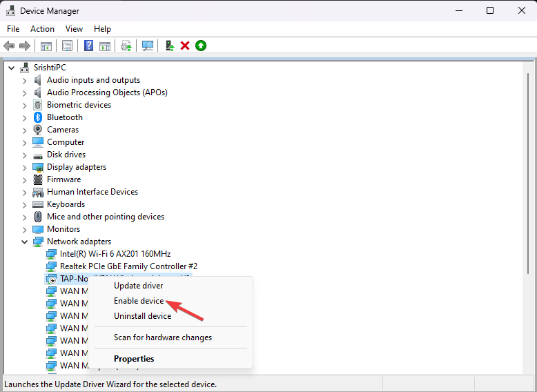Open the blue Help question mark icon
The width and height of the screenshot is (537, 392).
pos(89,46)
